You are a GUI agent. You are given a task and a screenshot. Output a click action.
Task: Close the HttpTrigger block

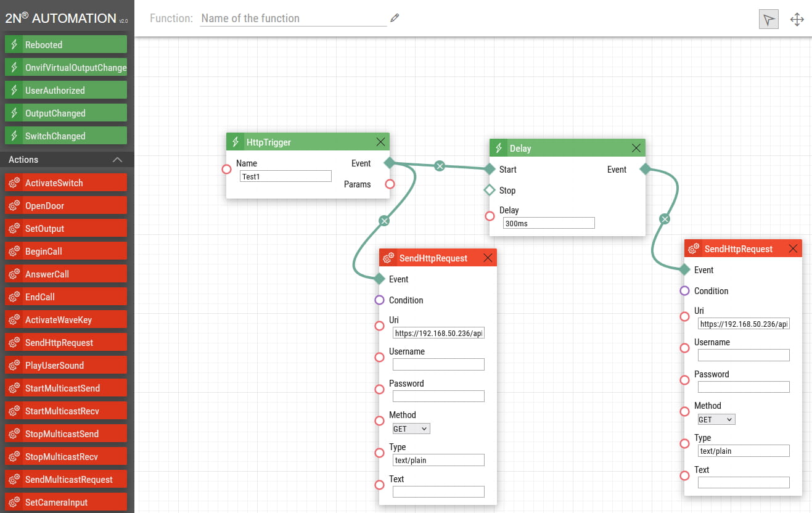(x=380, y=142)
